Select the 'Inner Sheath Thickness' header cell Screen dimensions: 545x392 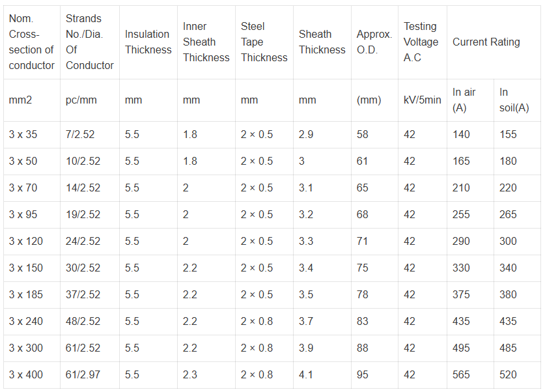tap(206, 42)
